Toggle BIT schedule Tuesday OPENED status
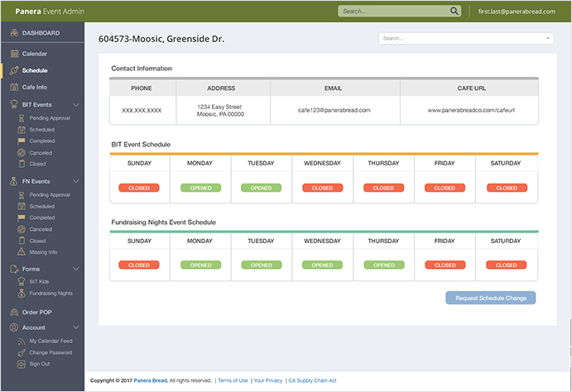The image size is (572, 392). (262, 188)
